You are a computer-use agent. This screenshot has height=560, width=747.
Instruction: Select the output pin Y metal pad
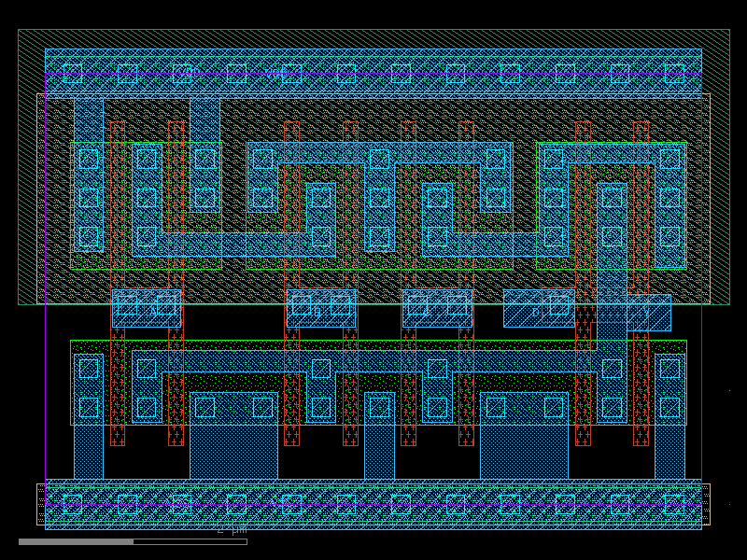click(649, 313)
